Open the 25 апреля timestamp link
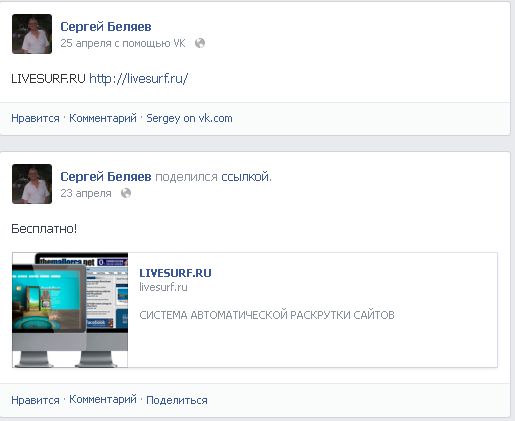This screenshot has width=515, height=421. pyautogui.click(x=86, y=43)
